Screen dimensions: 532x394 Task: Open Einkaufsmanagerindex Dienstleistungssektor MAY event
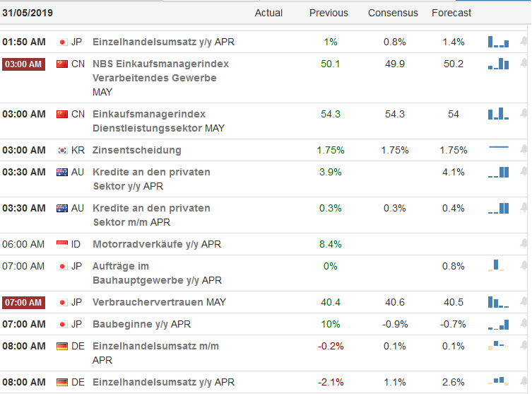[x=158, y=121]
